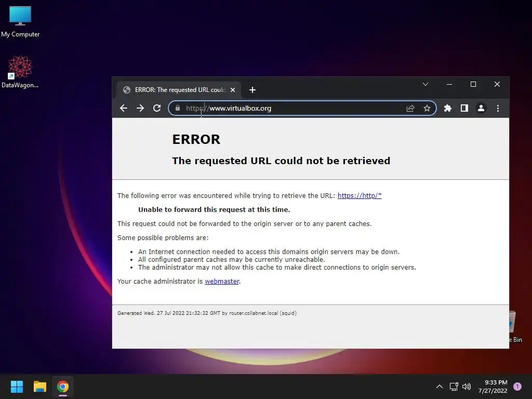The height and width of the screenshot is (399, 532).
Task: Open the notification badge in the taskbar
Action: 517,387
